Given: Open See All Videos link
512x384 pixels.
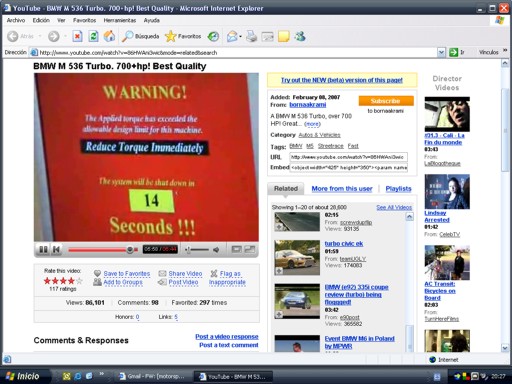Looking at the screenshot, I should 394,207.
